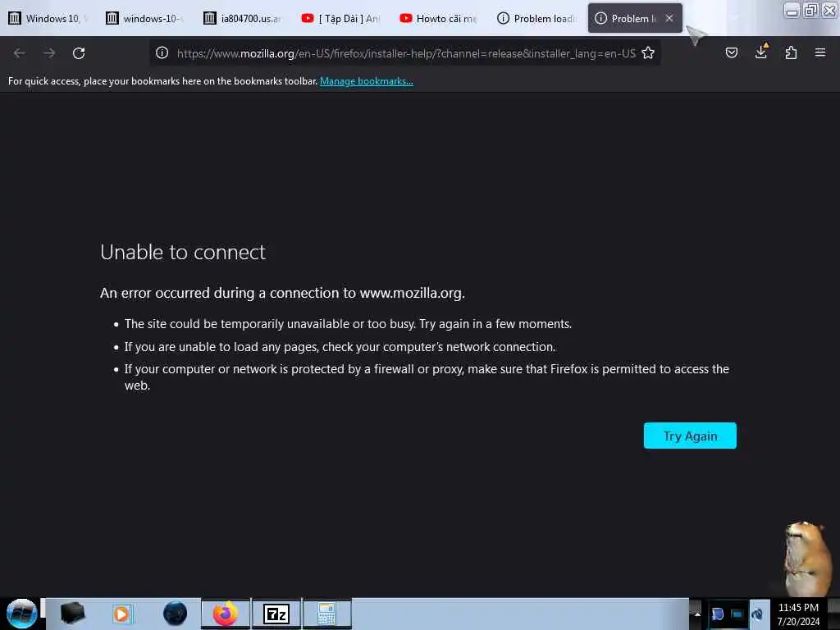Open the dark globe taskbar icon
This screenshot has height=630, width=840.
(175, 614)
